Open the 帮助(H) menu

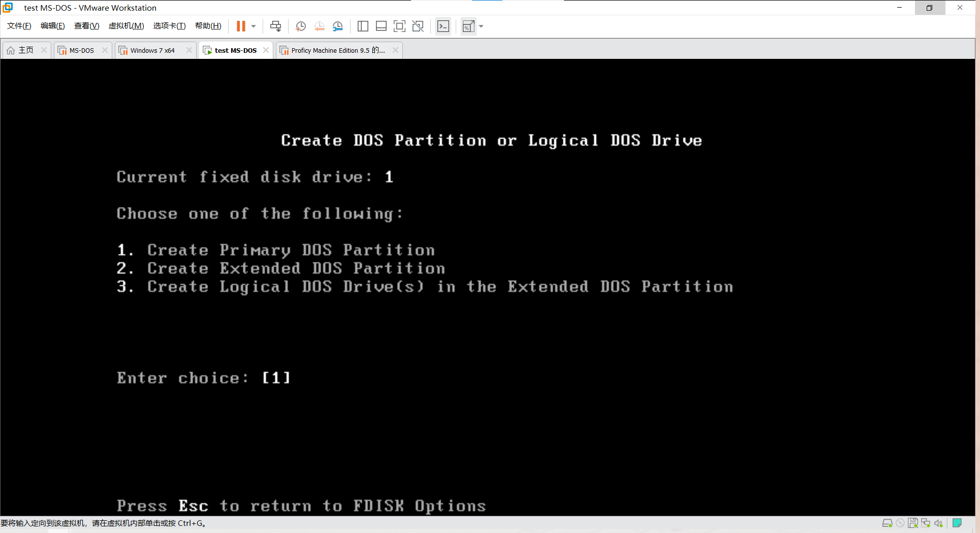(x=208, y=26)
